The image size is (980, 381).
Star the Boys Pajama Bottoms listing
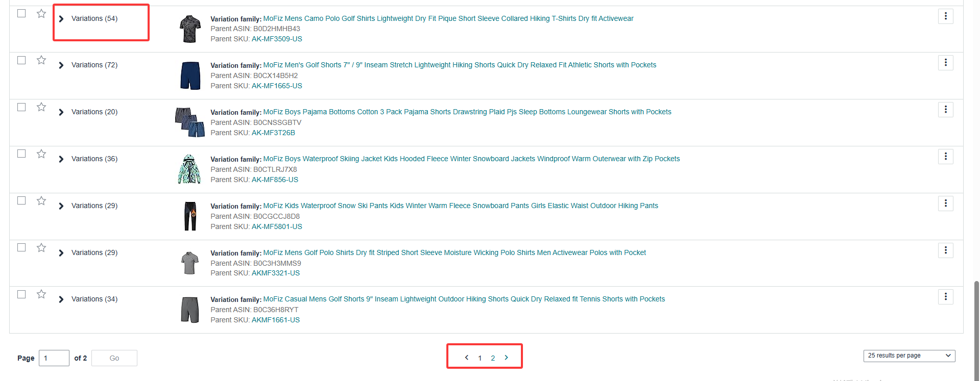pos(41,107)
